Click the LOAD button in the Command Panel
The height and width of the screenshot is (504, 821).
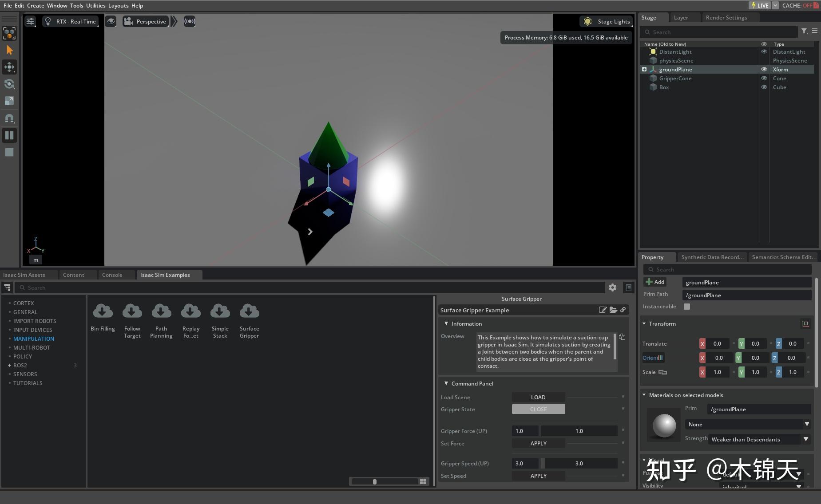coord(538,397)
